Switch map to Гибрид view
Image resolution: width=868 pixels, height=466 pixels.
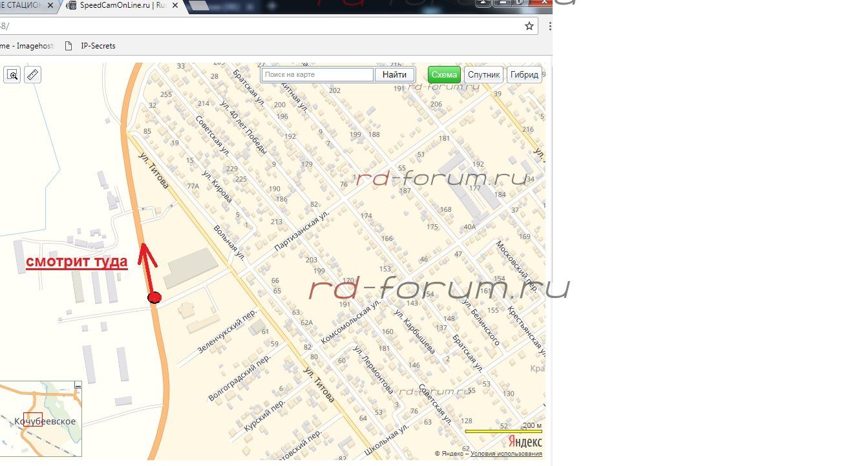pos(524,74)
